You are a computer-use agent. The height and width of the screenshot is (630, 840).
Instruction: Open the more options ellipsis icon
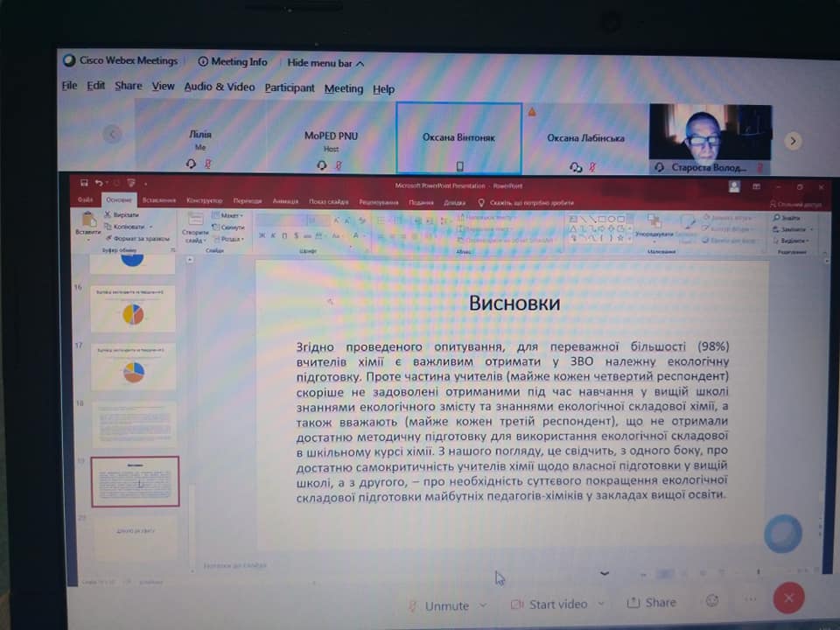[x=750, y=600]
